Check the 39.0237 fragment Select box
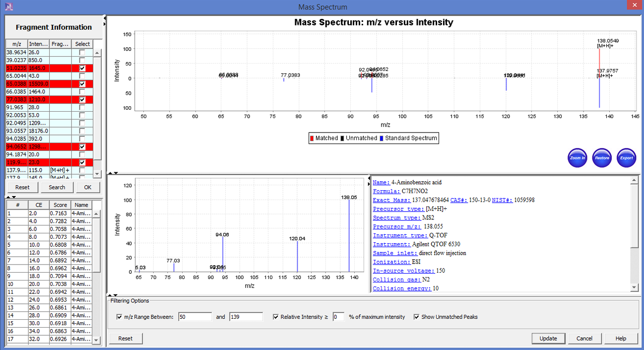This screenshot has width=644, height=350. [x=82, y=60]
